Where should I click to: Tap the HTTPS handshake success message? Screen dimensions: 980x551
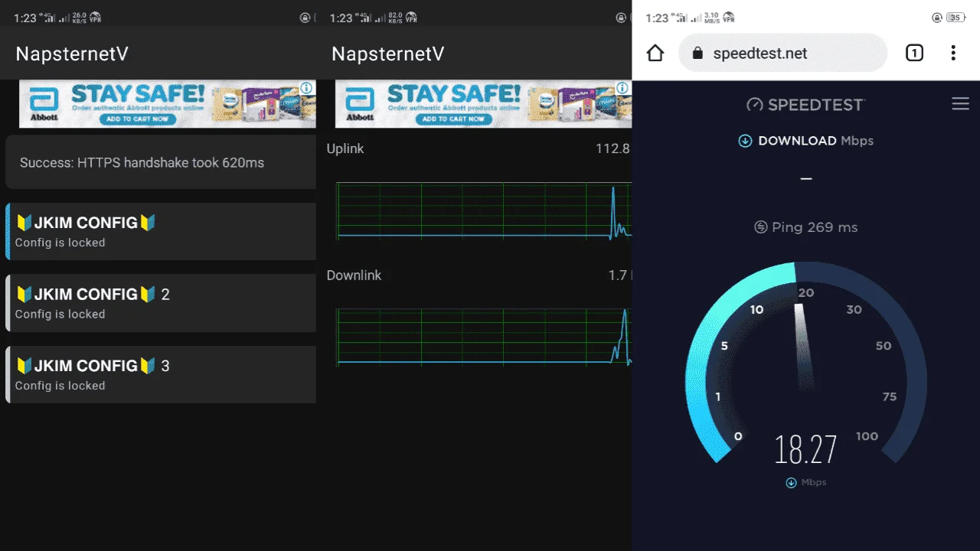coord(161,162)
